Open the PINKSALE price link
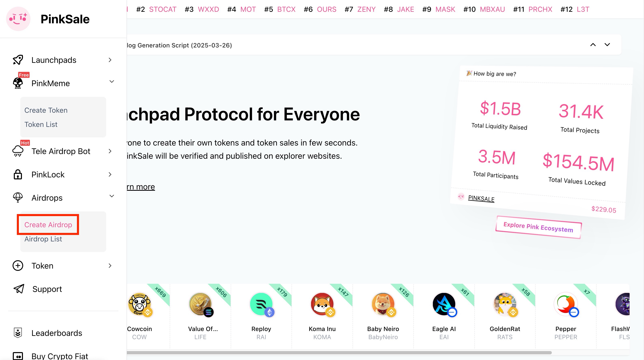Viewport: 644px width, 360px height. (481, 198)
